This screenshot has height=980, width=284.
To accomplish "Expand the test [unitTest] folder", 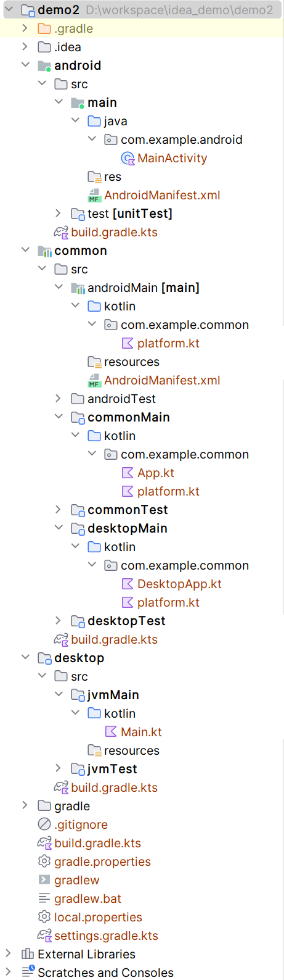I will point(58,214).
